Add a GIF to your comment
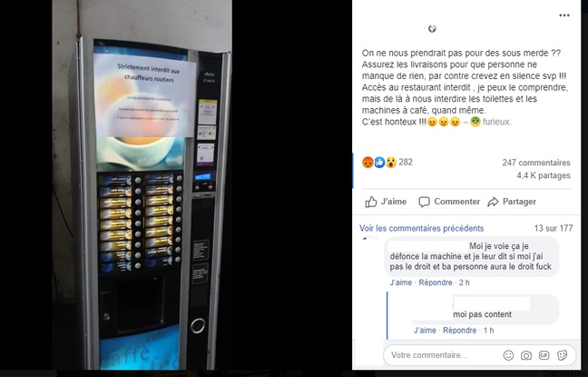Image resolution: width=588 pixels, height=377 pixels. (x=544, y=355)
